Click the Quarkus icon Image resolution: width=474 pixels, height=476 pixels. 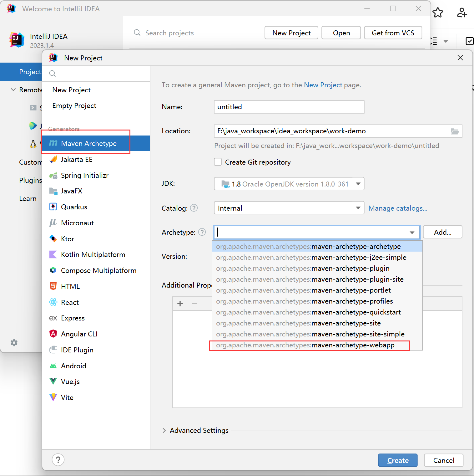click(x=53, y=207)
